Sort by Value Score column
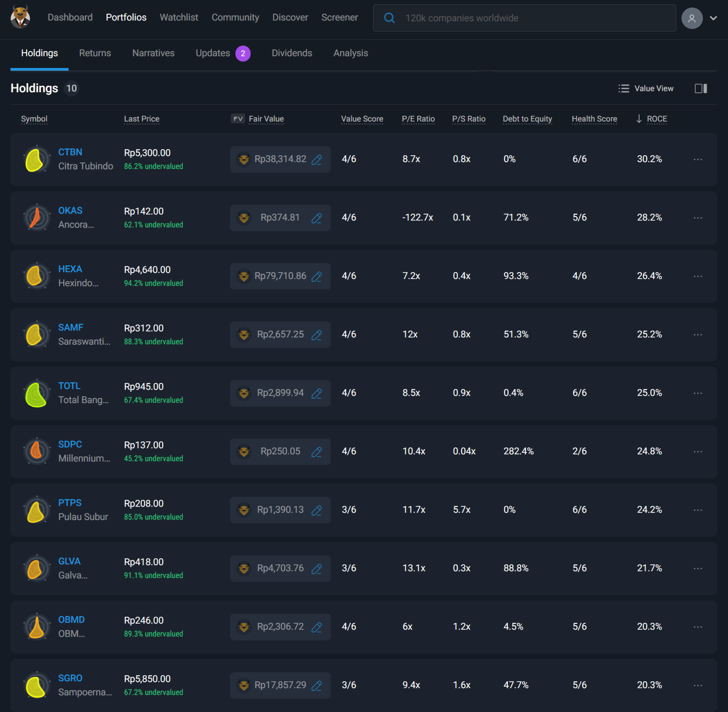728x712 pixels. 362,119
